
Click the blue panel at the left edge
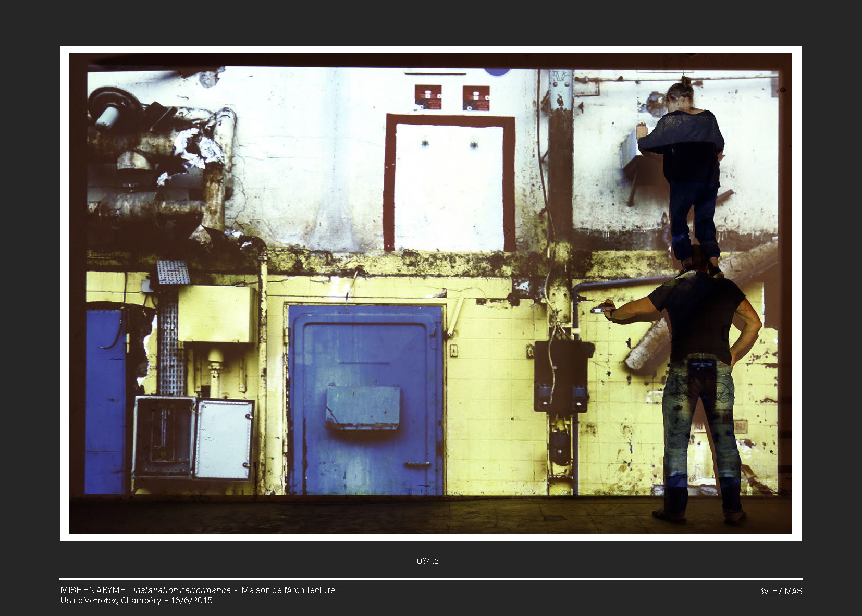tap(105, 401)
